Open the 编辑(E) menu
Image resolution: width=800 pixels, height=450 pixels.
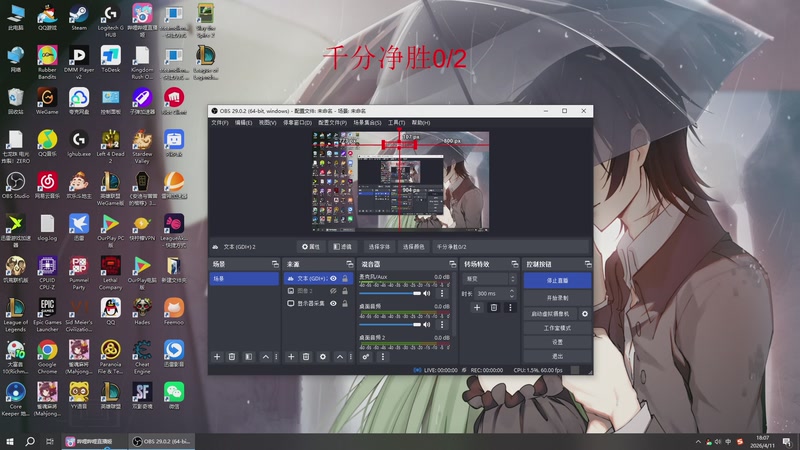coord(243,122)
